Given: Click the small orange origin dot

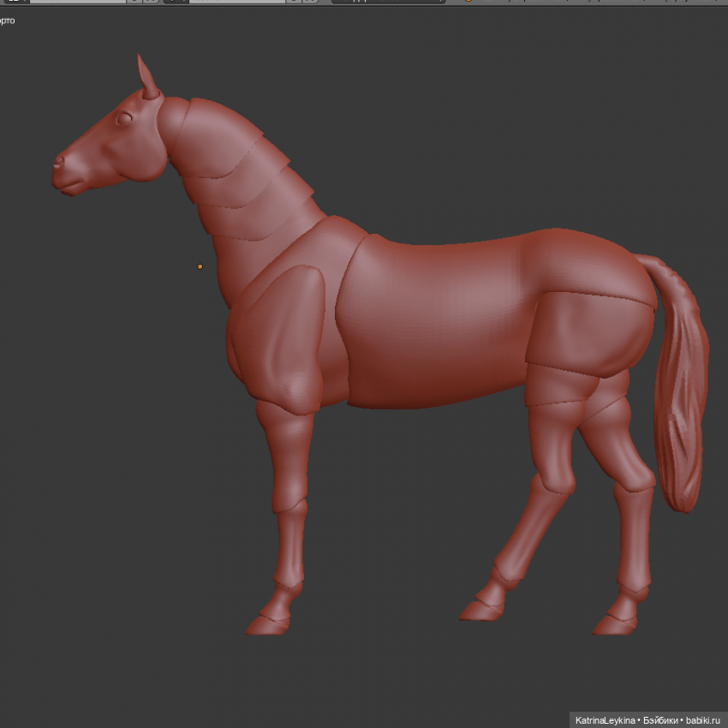Looking at the screenshot, I should (x=200, y=266).
